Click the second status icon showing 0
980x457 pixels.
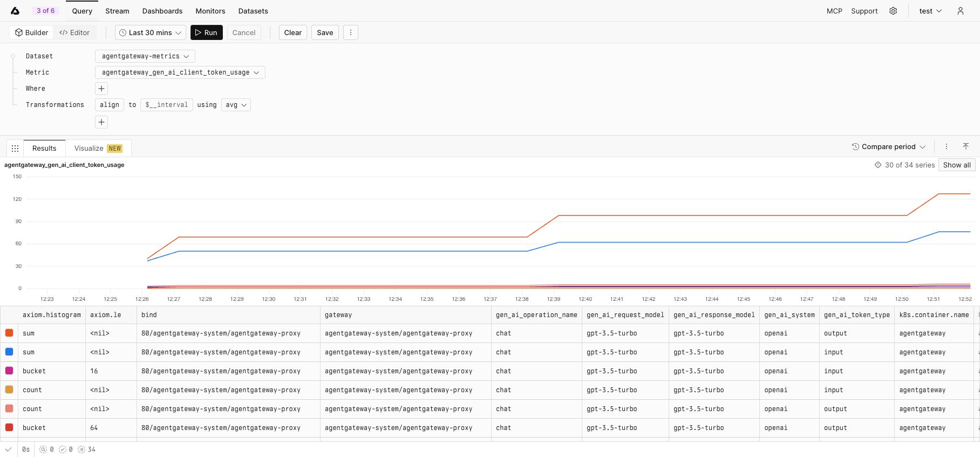63,449
